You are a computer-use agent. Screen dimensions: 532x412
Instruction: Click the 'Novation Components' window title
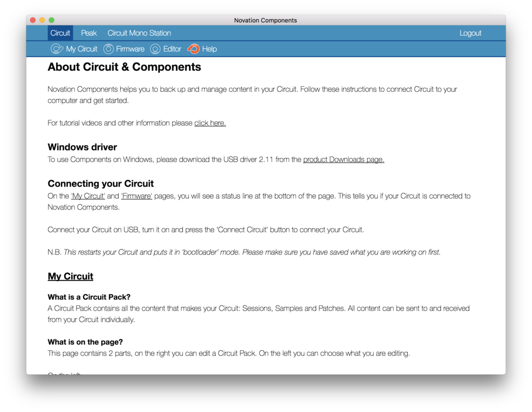[265, 20]
